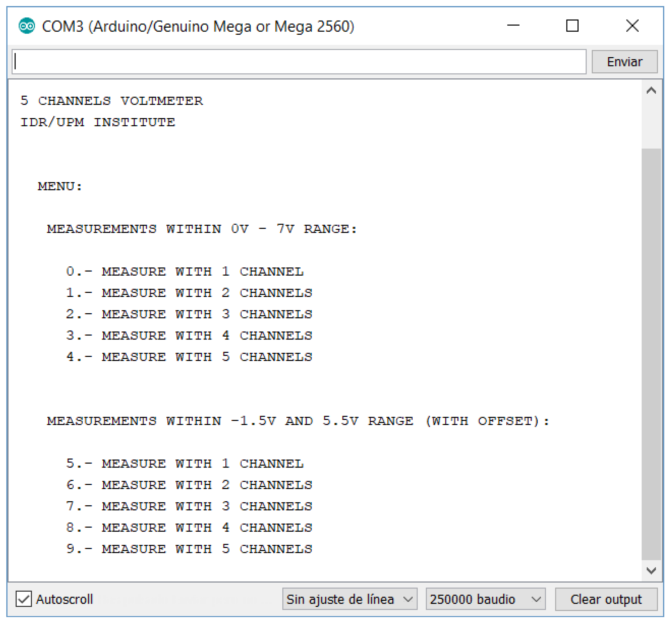Click line '9.- MEASURE WITH 5 CHANNELS'
The image size is (672, 627).
click(189, 549)
